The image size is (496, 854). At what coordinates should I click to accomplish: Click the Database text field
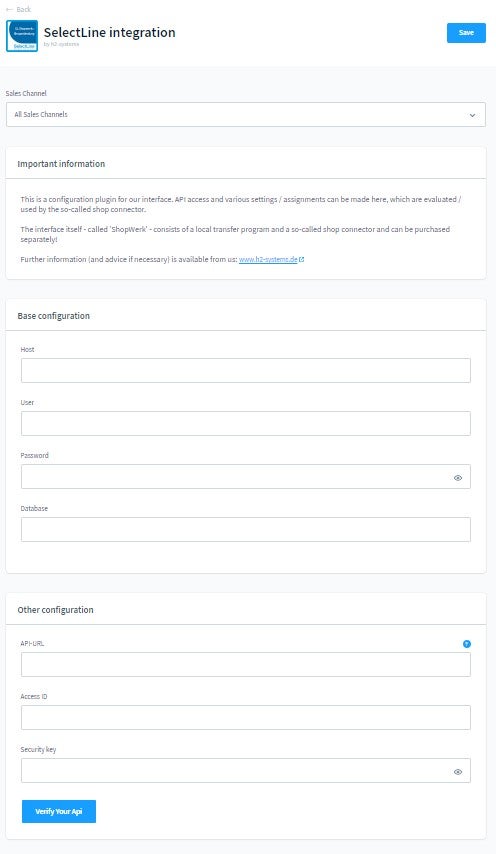[246, 529]
